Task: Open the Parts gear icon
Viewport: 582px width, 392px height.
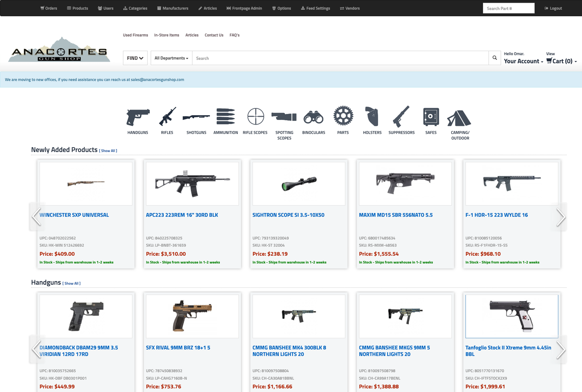Action: (x=343, y=116)
